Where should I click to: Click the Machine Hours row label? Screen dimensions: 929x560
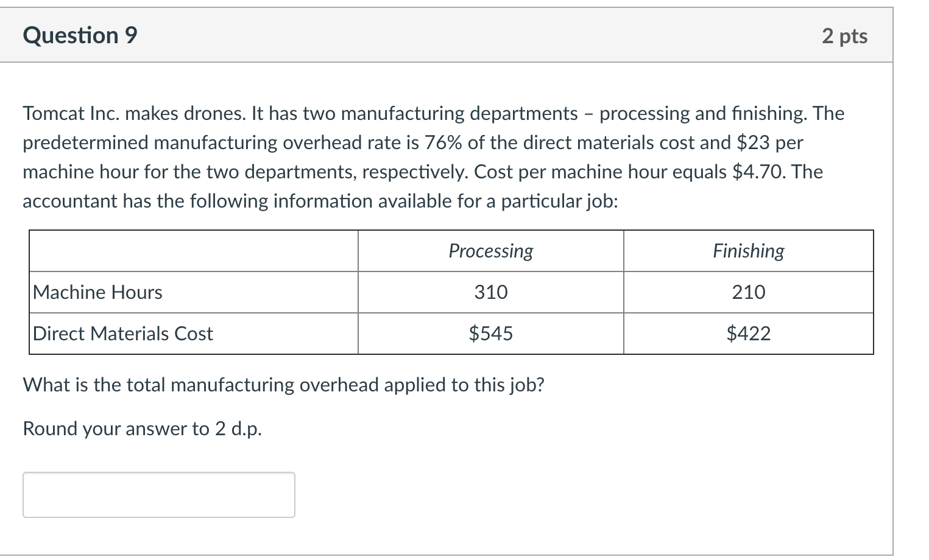coord(97,292)
